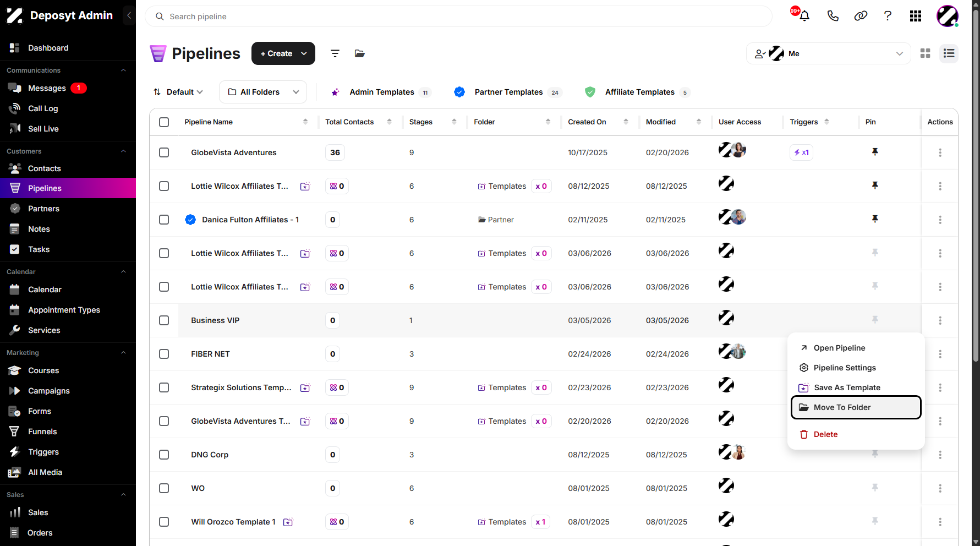Screen dimensions: 980x546
Task: Select all pipelines header checkbox
Action: click(164, 122)
